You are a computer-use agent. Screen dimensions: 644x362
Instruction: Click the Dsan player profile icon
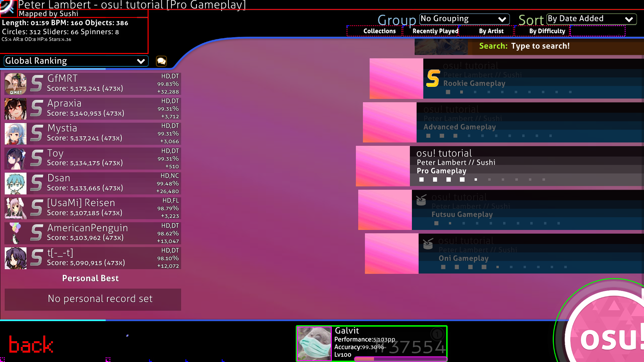[x=15, y=183]
